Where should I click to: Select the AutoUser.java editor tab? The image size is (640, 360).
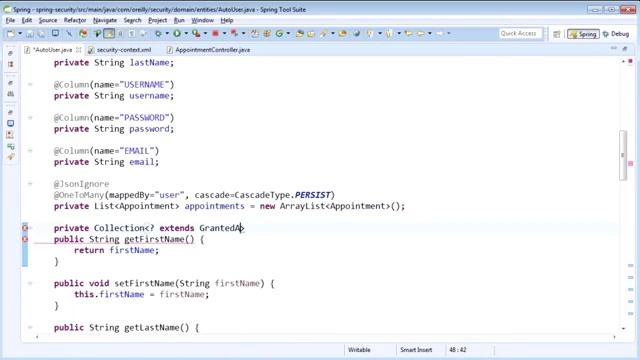coord(52,50)
